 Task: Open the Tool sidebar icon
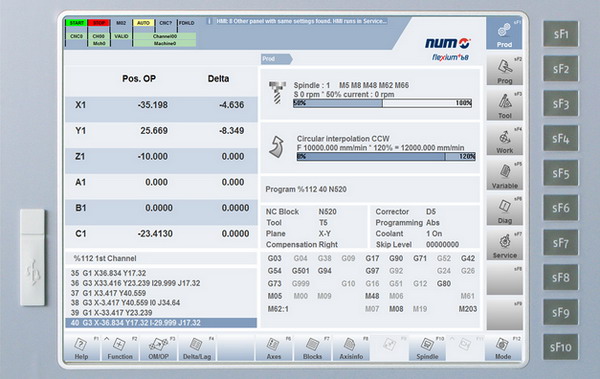[504, 105]
